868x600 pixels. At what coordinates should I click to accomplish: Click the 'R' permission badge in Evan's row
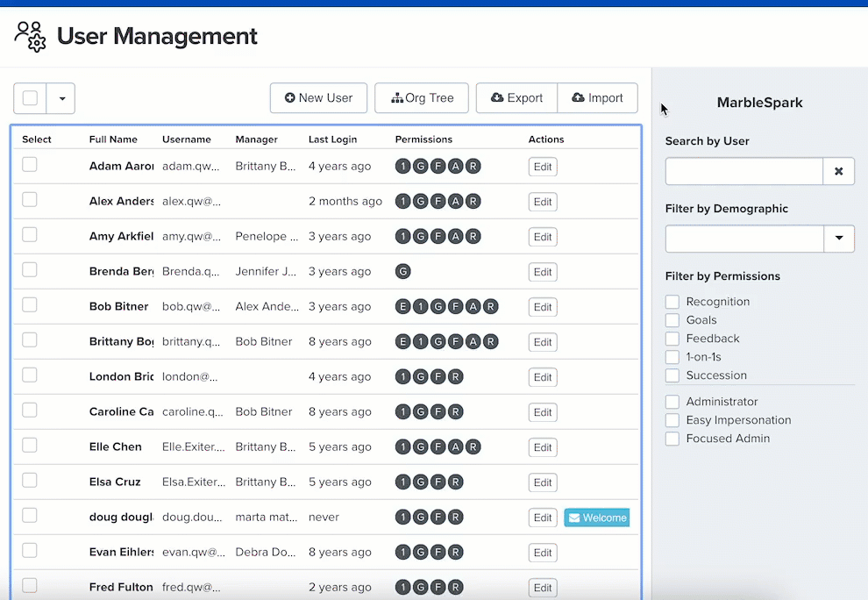[x=456, y=553]
